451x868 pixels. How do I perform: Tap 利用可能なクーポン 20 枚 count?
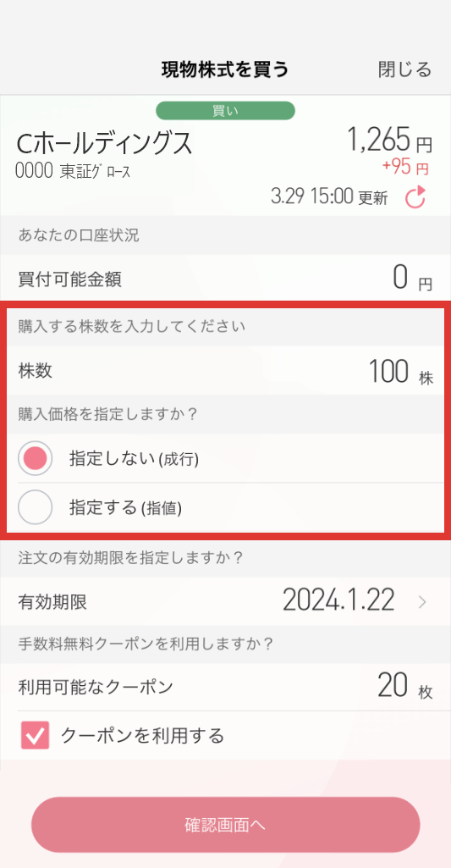[x=405, y=687]
